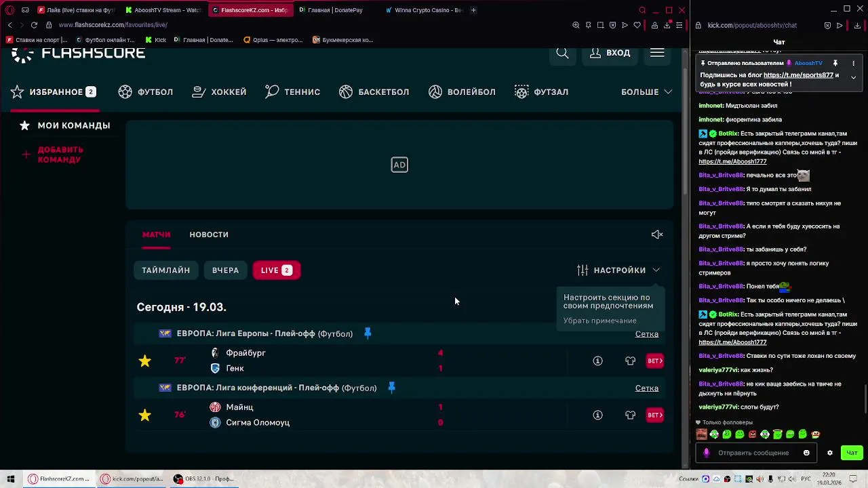Open Сетка bracket for Europa League
868x488 pixels.
click(647, 334)
